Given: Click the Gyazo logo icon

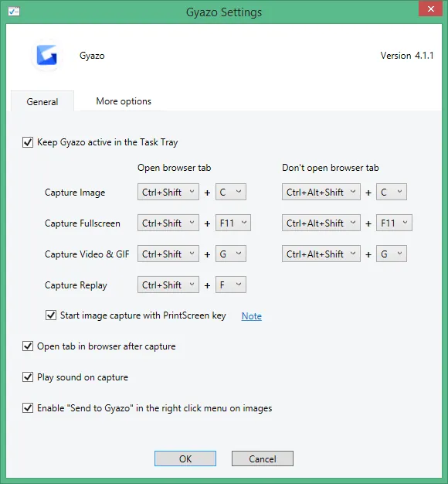Looking at the screenshot, I should (x=47, y=56).
